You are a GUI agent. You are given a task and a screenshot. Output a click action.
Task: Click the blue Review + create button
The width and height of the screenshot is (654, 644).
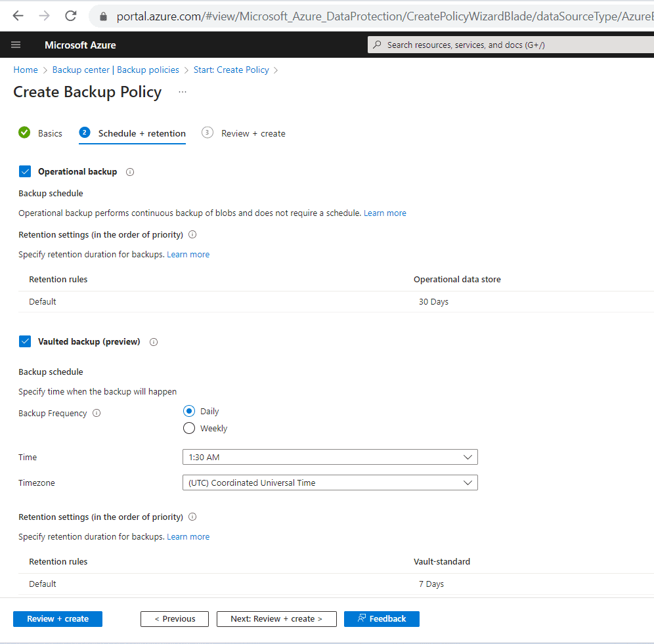coord(58,619)
